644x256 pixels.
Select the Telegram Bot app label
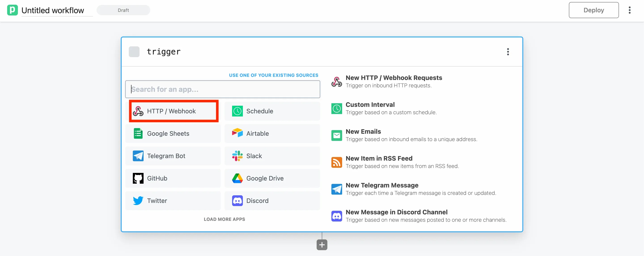tap(166, 156)
